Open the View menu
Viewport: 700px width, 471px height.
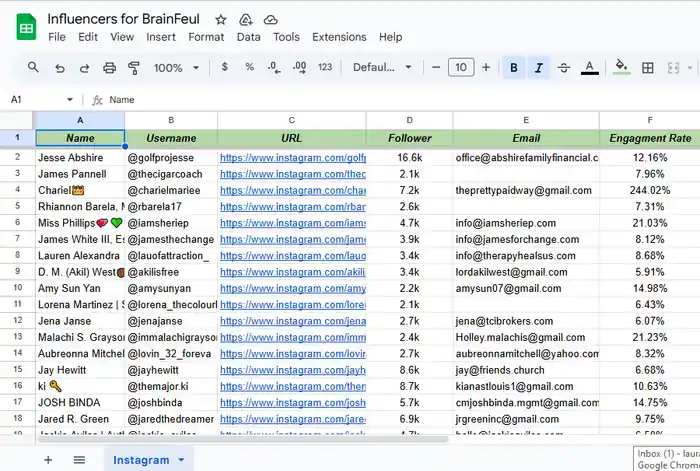pos(122,37)
